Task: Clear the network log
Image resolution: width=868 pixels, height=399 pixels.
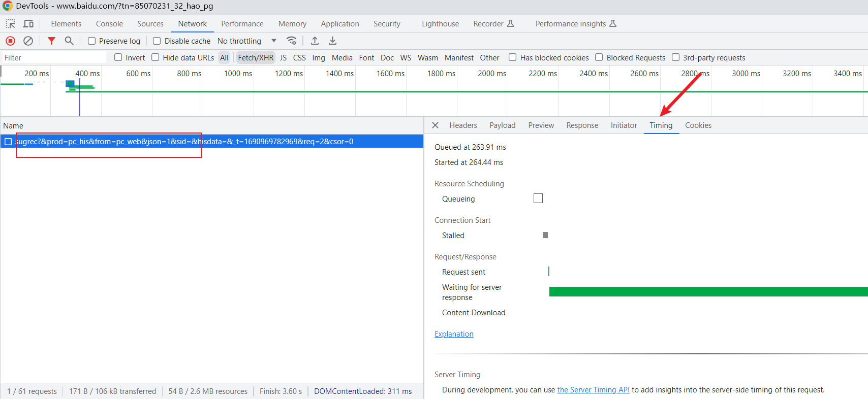Action: tap(28, 41)
